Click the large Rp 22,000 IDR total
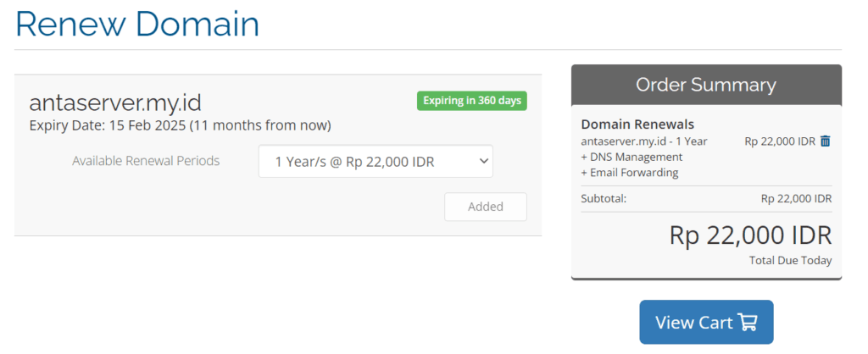This screenshot has width=868, height=354. 750,235
